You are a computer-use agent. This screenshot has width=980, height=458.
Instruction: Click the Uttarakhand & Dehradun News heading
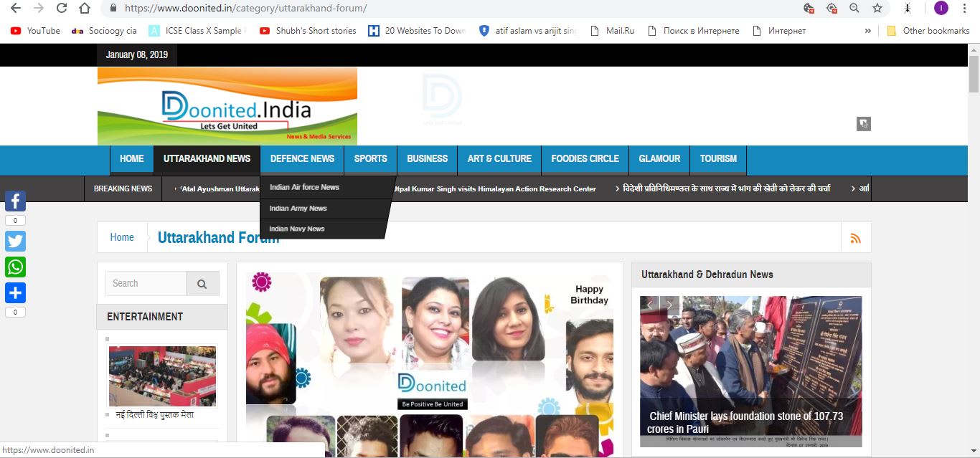click(707, 275)
